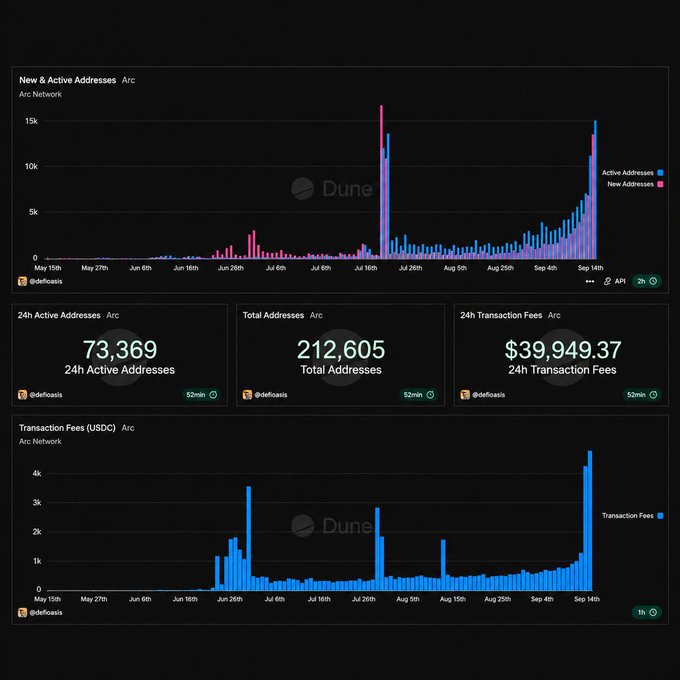The width and height of the screenshot is (680, 680).
Task: Click the clock icon in the Transaction Fees chart 1h badge
Action: 653,612
